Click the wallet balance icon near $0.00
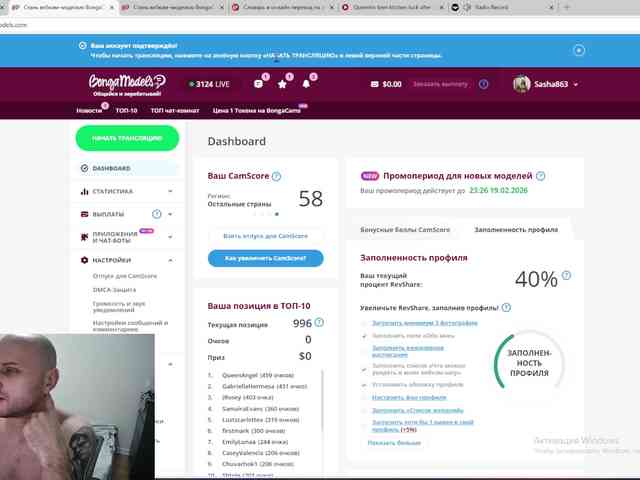Viewport: 640px width, 480px height. click(374, 84)
